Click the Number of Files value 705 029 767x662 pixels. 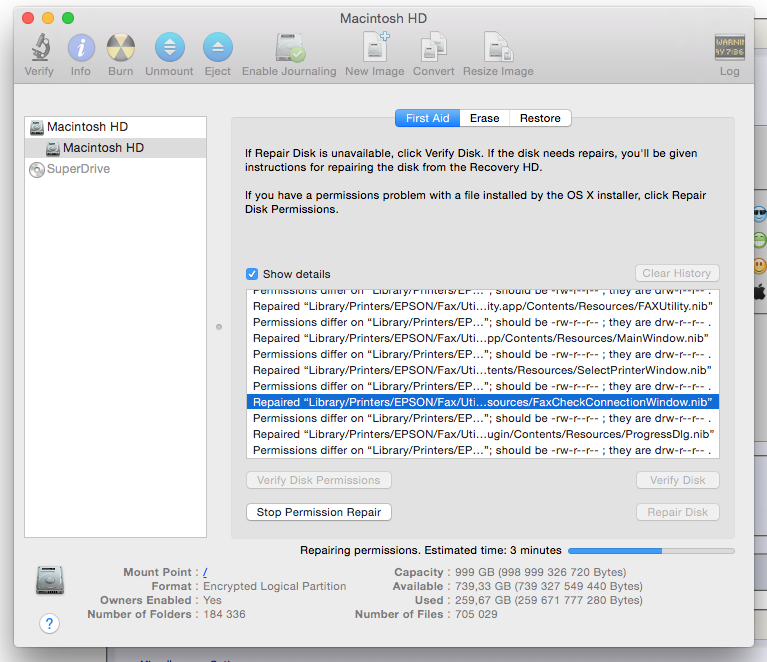(x=476, y=614)
